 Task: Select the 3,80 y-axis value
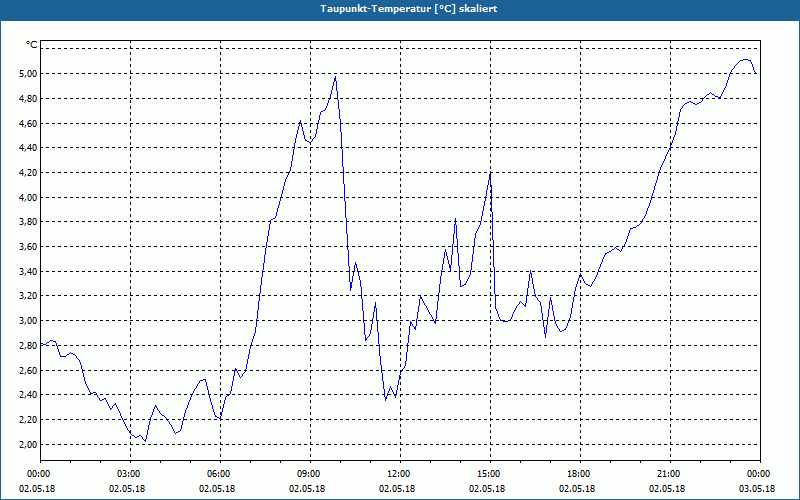click(x=28, y=222)
